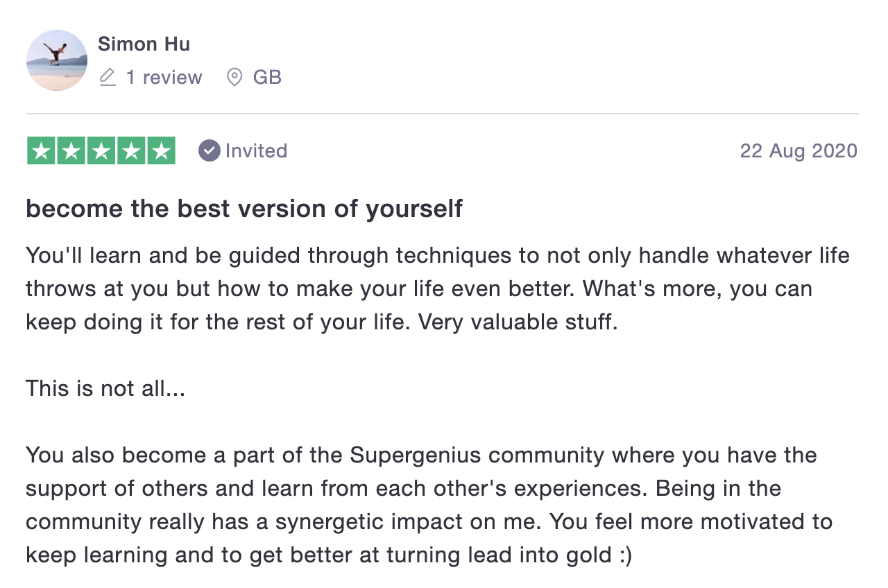Click the Invited verified checkmark icon
Screen dimensions: 888x588
209,150
